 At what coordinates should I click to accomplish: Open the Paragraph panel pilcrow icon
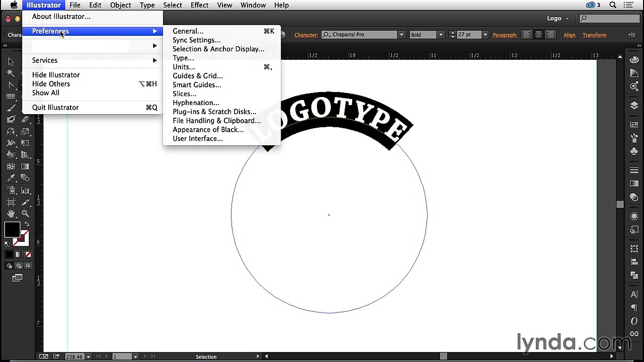pyautogui.click(x=634, y=308)
